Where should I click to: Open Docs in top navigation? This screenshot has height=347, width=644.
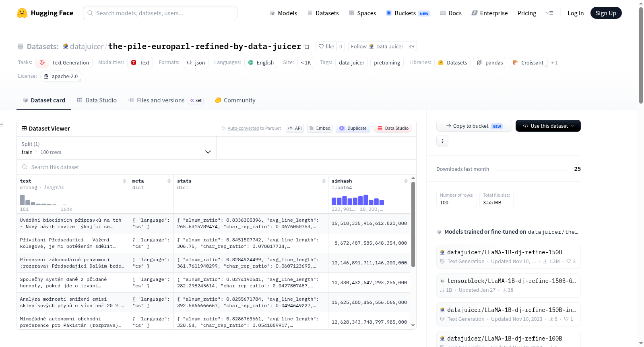[451, 13]
